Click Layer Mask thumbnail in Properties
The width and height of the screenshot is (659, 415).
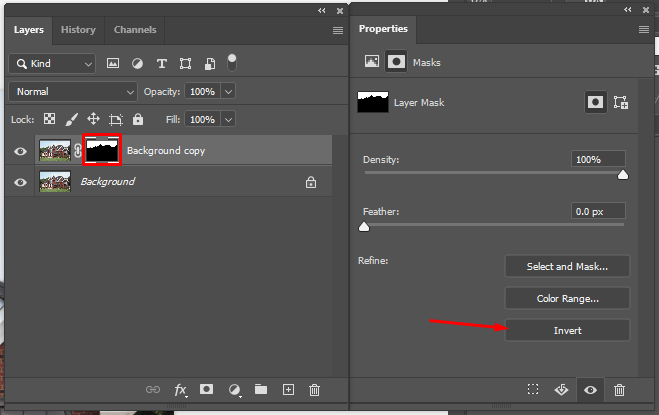[373, 102]
